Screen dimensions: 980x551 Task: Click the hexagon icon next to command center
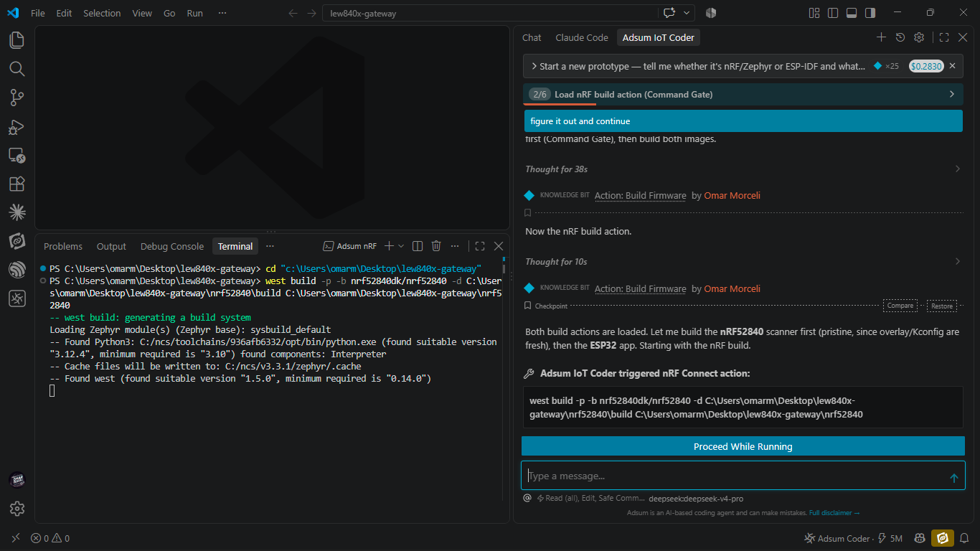tap(711, 13)
